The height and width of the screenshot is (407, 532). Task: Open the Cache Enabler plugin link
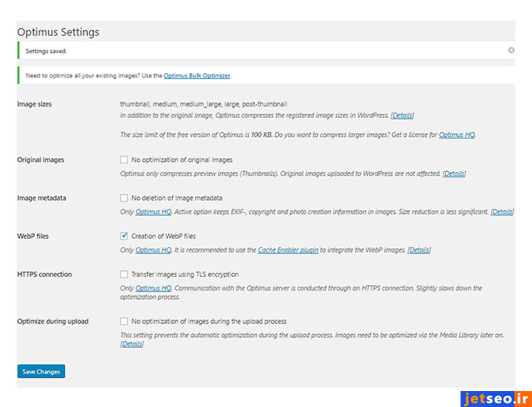pos(287,250)
